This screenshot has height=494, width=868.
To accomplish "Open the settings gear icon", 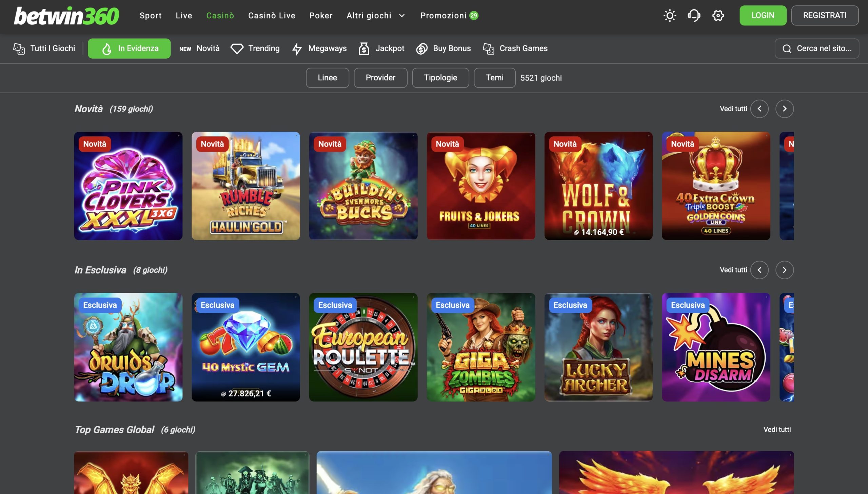I will click(718, 16).
